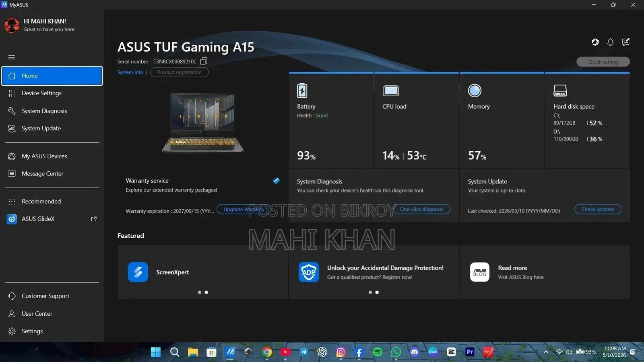
Task: Copy the serial number using copy icon
Action: click(204, 61)
